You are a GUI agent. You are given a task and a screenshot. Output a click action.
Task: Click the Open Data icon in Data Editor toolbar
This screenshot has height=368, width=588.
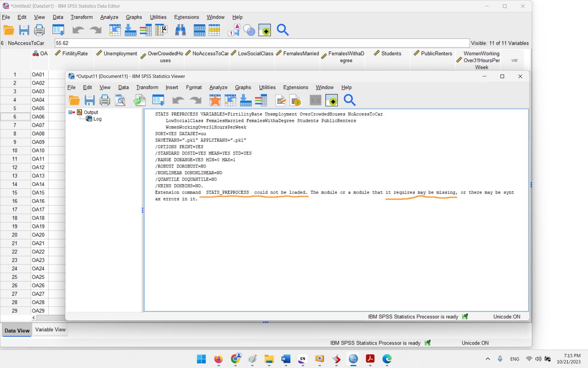pyautogui.click(x=9, y=30)
